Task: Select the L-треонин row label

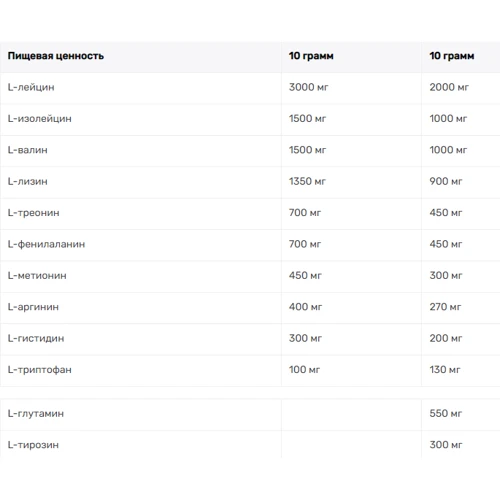Action: click(34, 213)
